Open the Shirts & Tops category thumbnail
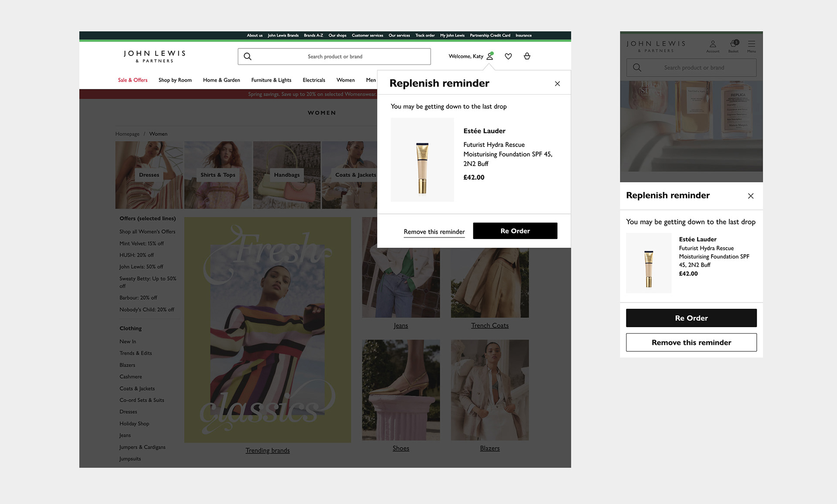 218,175
